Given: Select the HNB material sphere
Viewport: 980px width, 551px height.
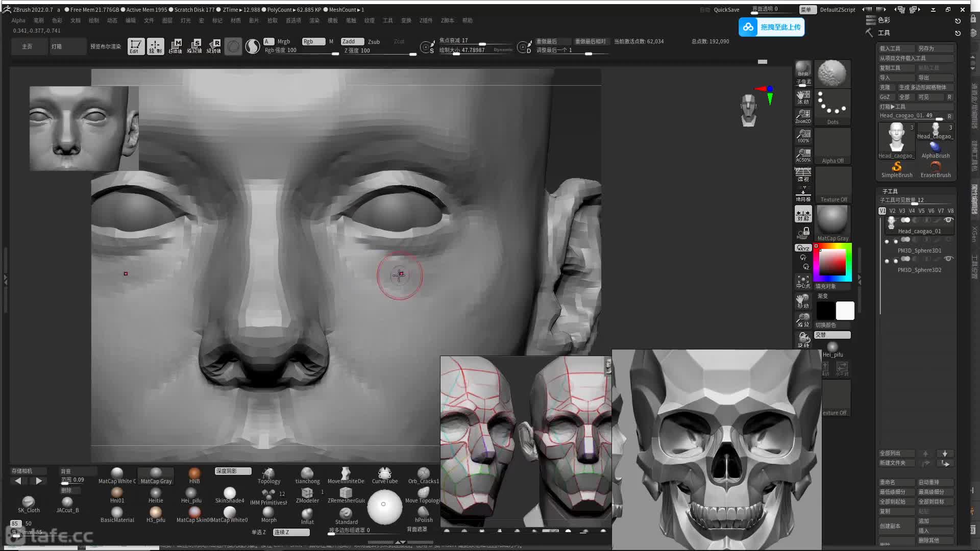Looking at the screenshot, I should [194, 475].
